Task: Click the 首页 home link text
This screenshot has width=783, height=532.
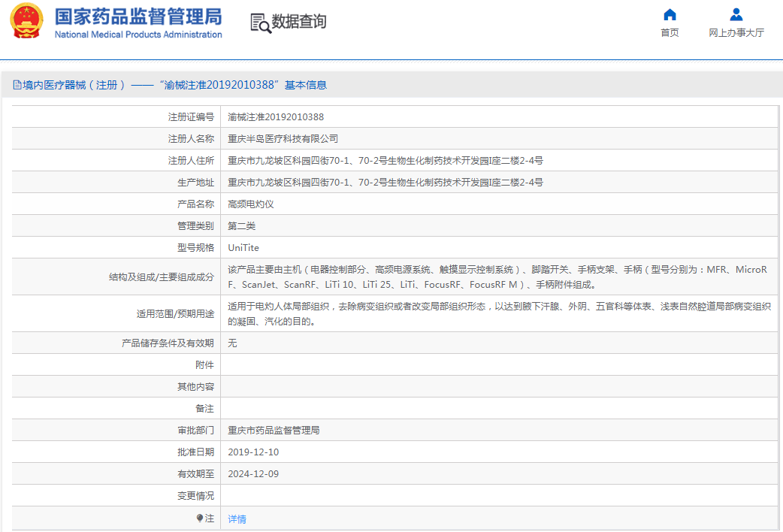Action: point(670,32)
